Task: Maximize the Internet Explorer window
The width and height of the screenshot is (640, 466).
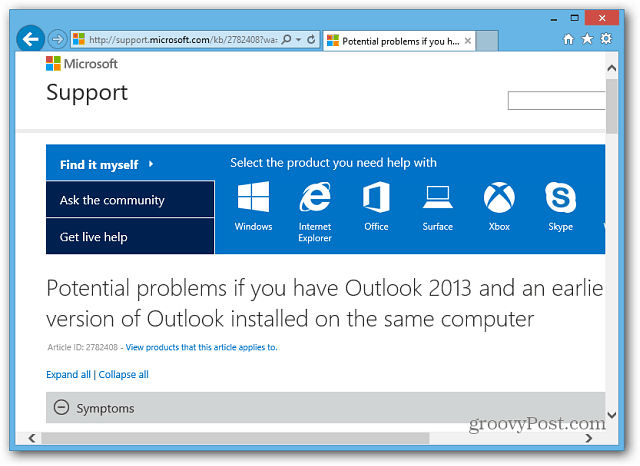Action: click(574, 18)
